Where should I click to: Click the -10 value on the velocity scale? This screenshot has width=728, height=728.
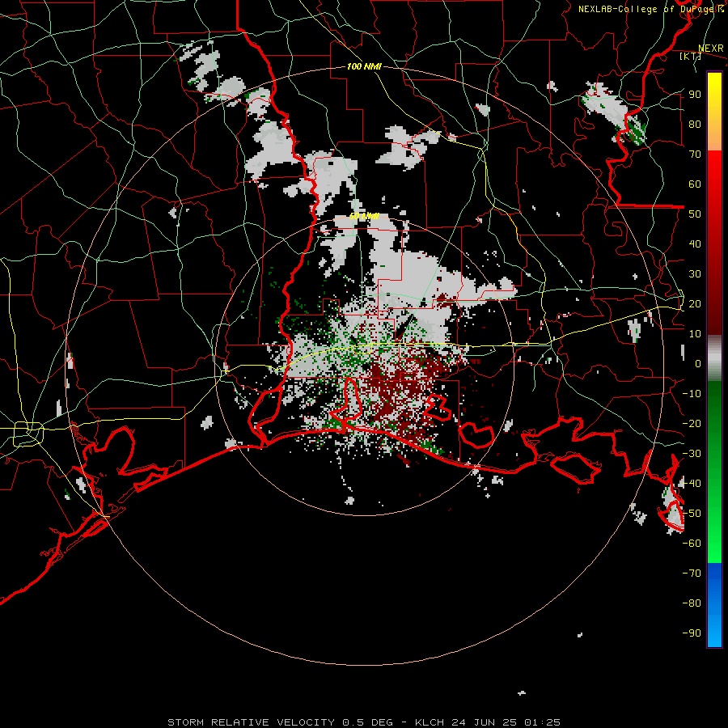(x=692, y=393)
